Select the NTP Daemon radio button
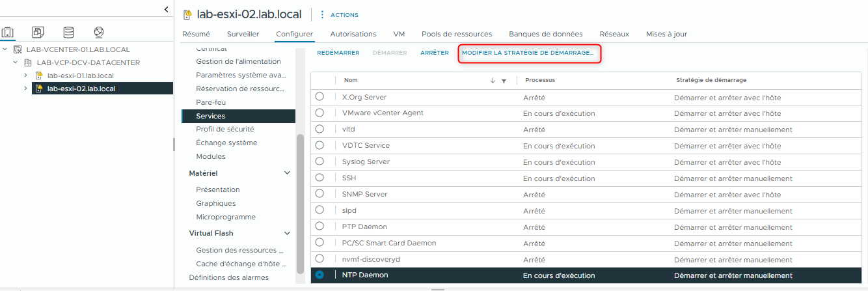The height and width of the screenshot is (291, 868). 319,275
